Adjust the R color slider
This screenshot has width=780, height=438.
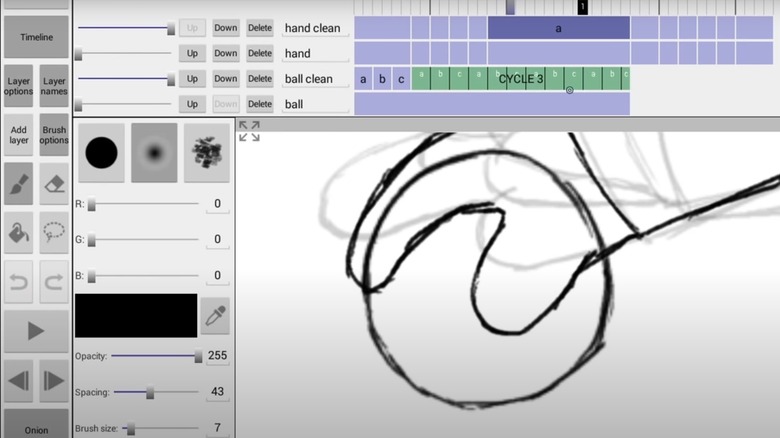coord(143,204)
